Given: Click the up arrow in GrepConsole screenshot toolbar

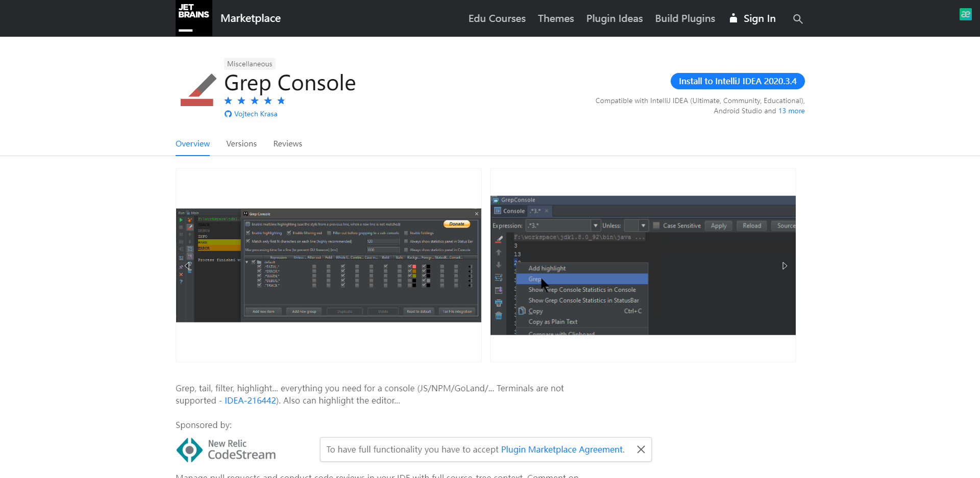Looking at the screenshot, I should click(x=499, y=253).
